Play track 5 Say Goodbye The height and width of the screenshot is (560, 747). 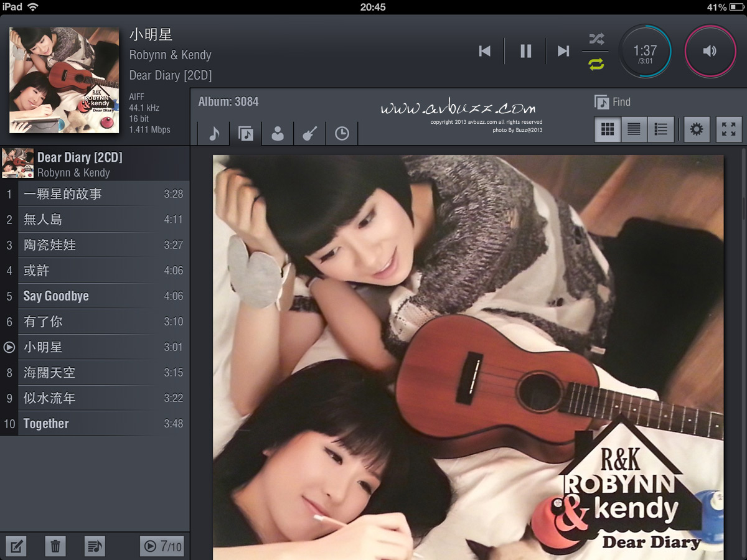(95, 296)
